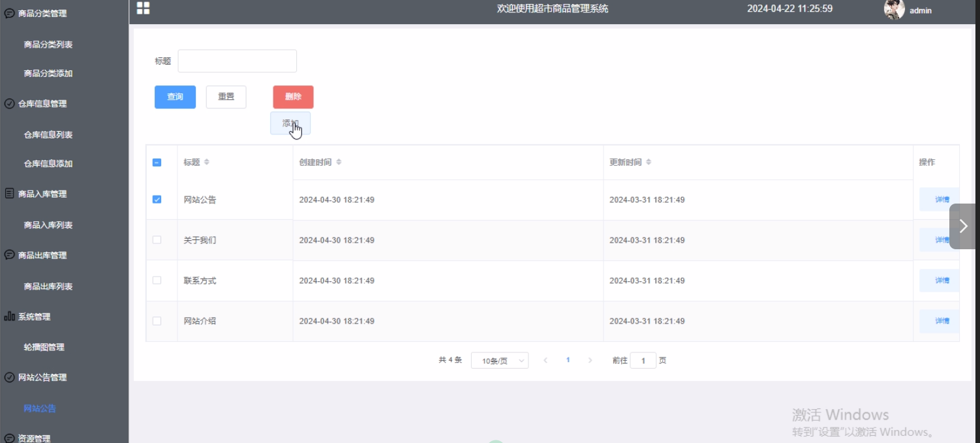Screen dimensions: 980x443
Task: Go to previous page arrow
Action: (x=545, y=360)
